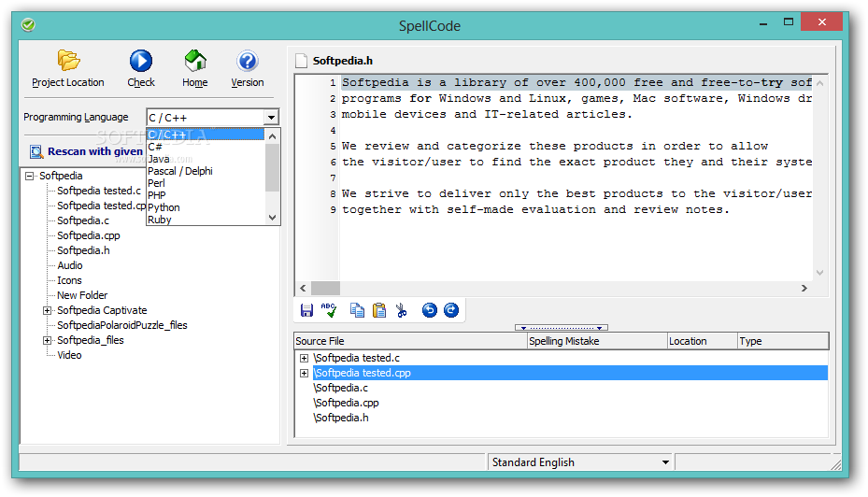Click the editor scroll right arrow
This screenshot has height=497, width=868.
pyautogui.click(x=804, y=289)
